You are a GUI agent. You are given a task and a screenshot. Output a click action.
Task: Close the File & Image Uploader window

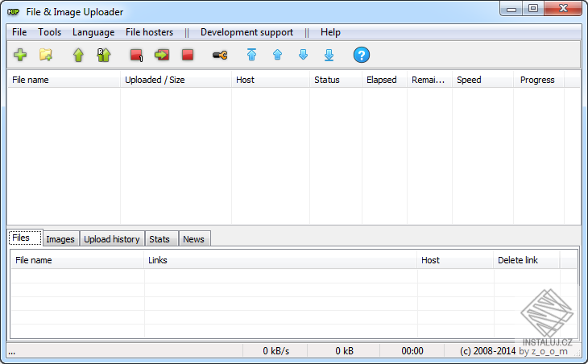click(x=563, y=9)
